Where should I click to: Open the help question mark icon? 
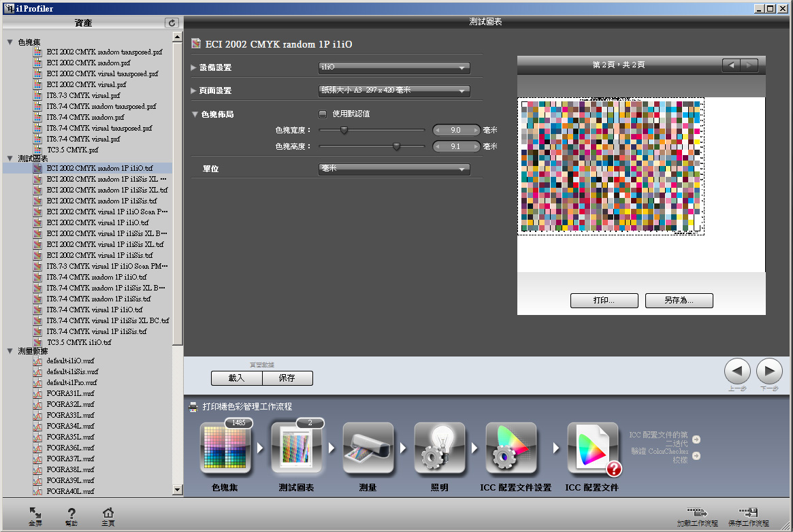click(71, 514)
